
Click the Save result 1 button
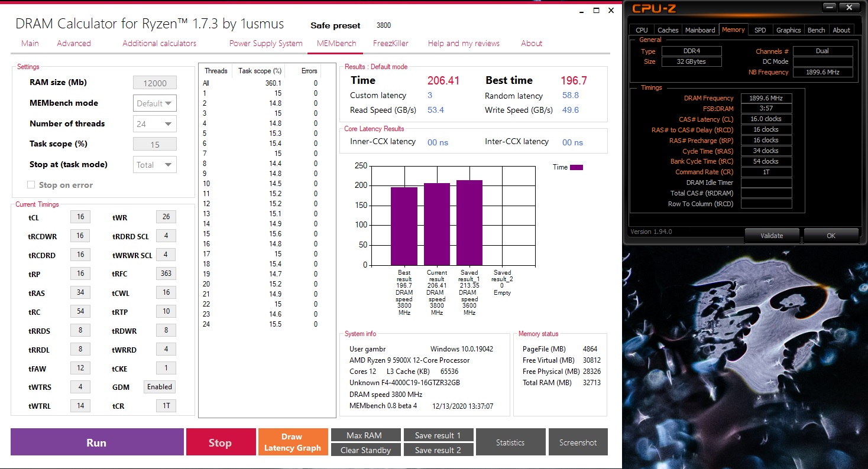(438, 435)
